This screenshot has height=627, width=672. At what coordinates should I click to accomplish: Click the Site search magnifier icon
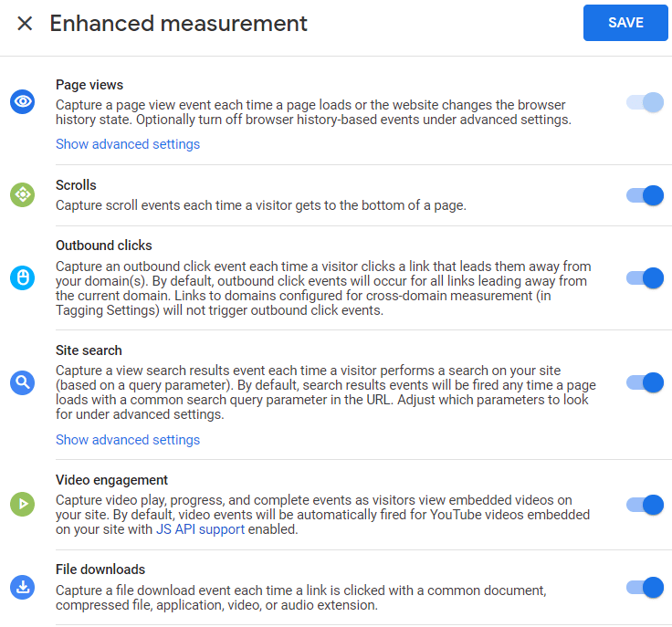(x=22, y=382)
